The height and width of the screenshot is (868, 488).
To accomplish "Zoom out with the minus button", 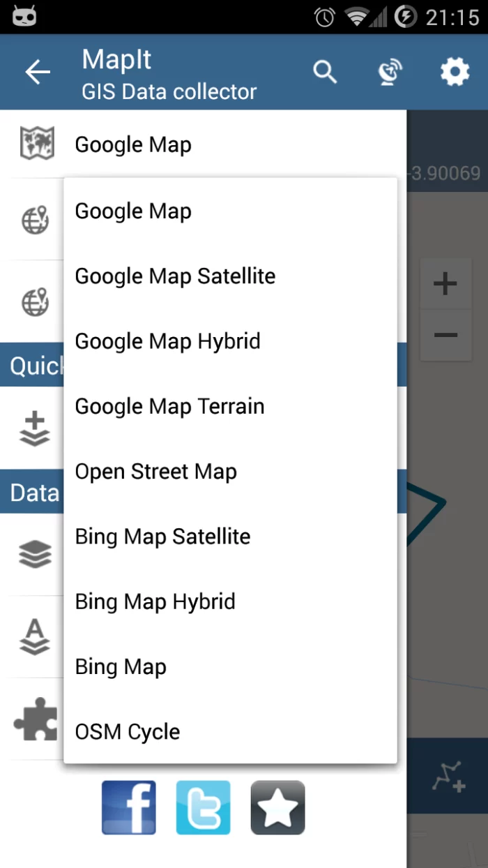I will click(445, 336).
